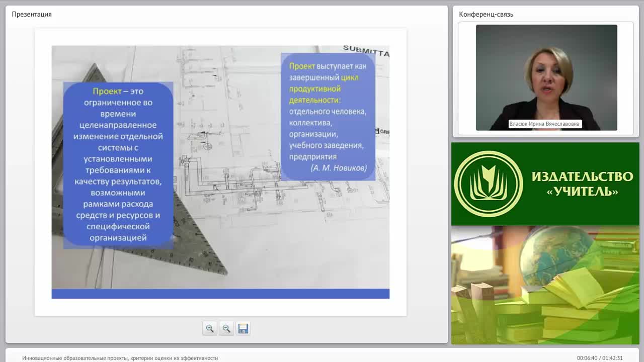Zoom out of the presentation slide
Image resolution: width=644 pixels, height=362 pixels.
point(226,328)
